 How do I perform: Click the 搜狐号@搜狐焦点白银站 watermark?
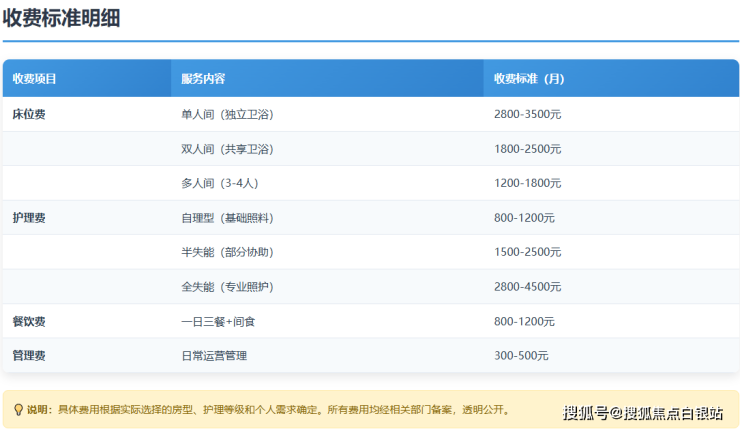point(643,412)
